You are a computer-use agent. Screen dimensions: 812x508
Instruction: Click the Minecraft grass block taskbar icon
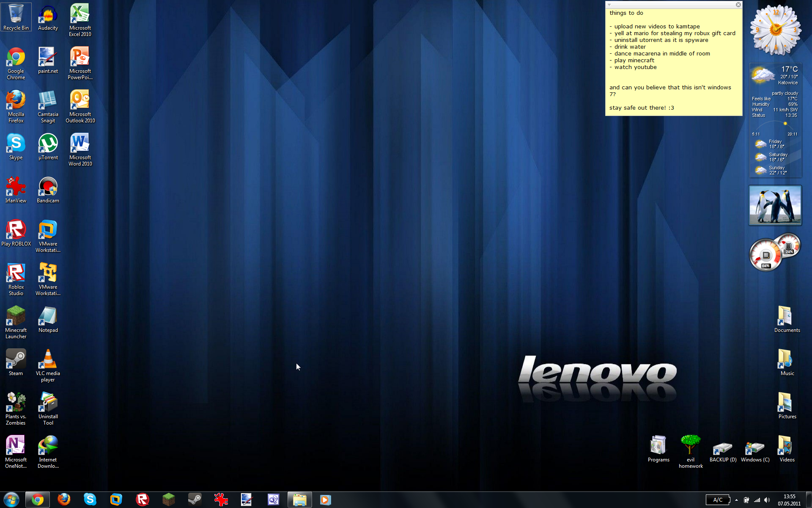(x=168, y=500)
